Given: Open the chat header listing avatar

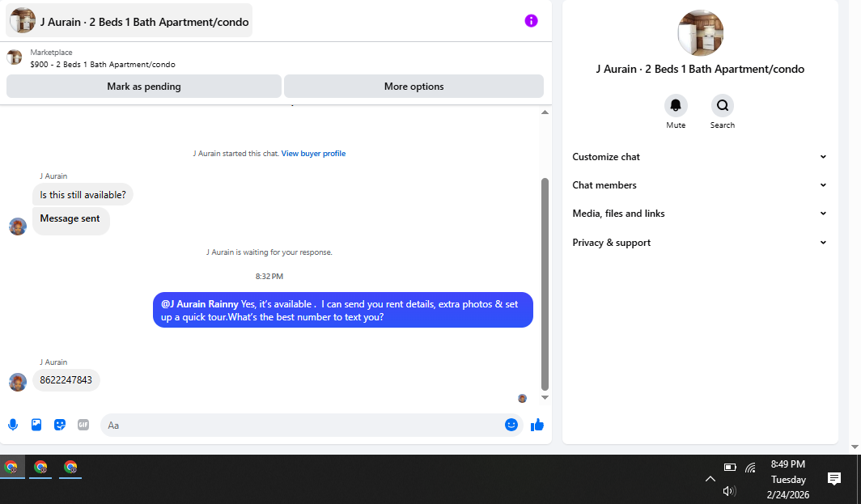Looking at the screenshot, I should (x=23, y=21).
